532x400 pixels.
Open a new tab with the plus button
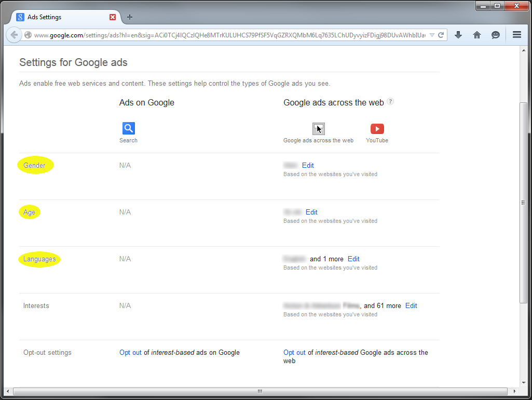130,17
